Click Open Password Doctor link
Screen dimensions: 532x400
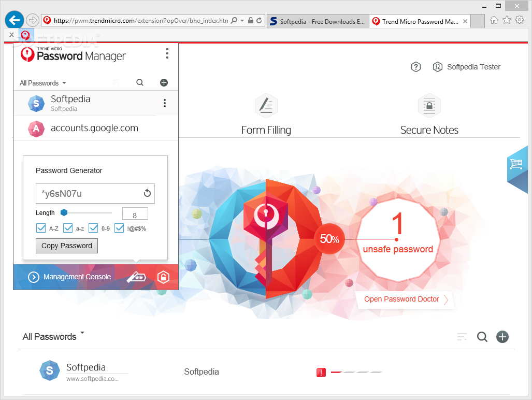406,299
